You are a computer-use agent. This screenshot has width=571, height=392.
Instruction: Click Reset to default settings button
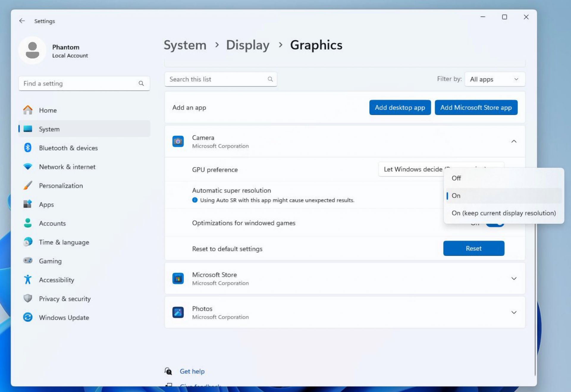point(473,248)
